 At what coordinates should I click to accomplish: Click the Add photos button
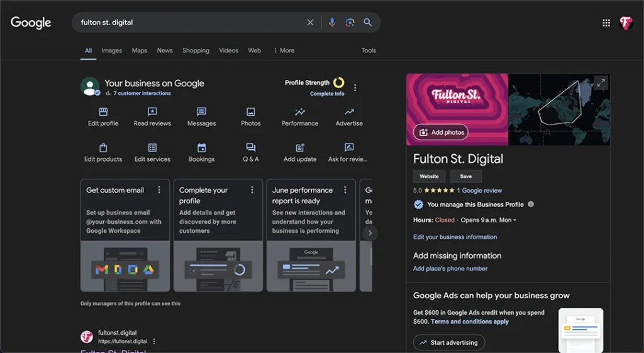tap(441, 132)
